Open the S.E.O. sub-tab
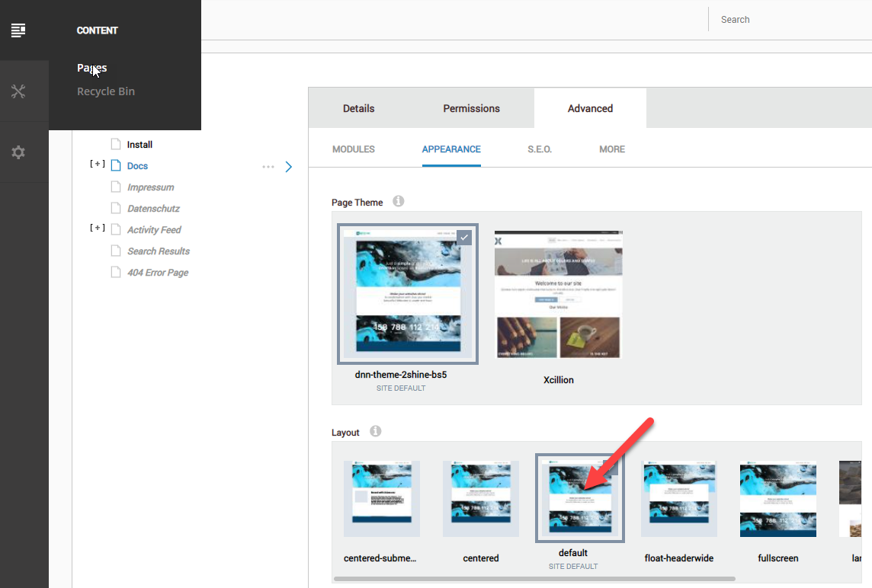Image resolution: width=872 pixels, height=588 pixels. click(x=539, y=149)
